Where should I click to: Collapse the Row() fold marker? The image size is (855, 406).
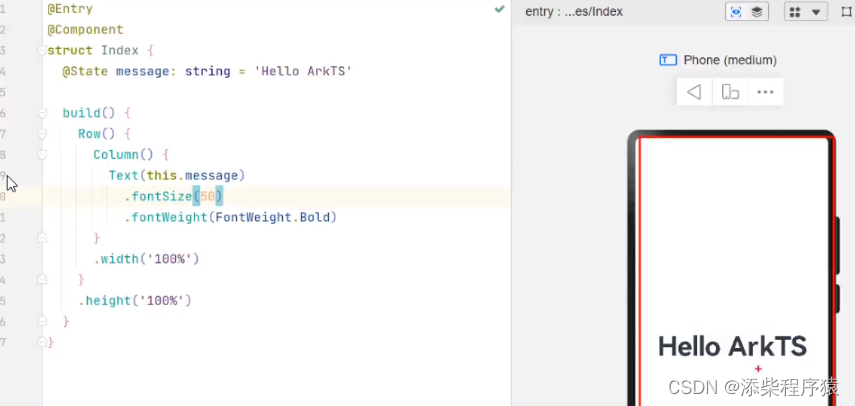pos(42,134)
